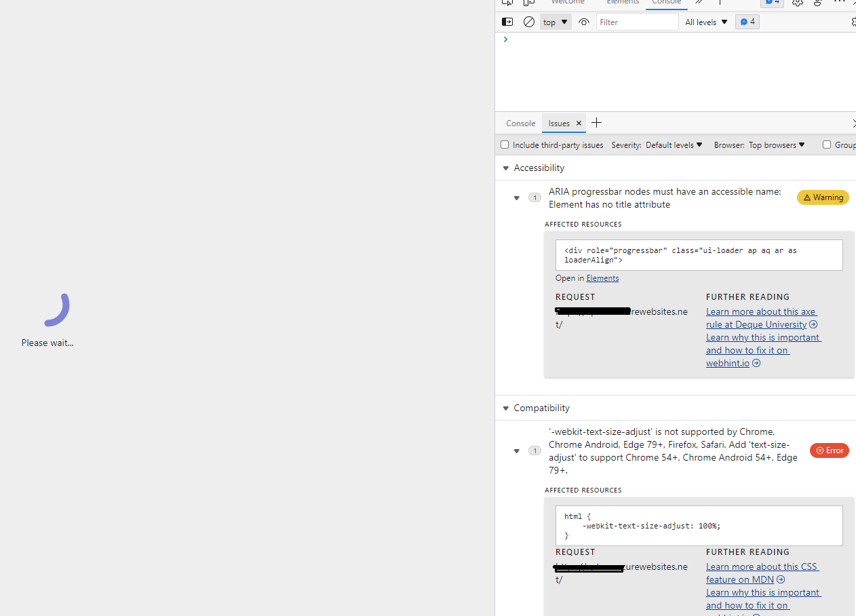Show the console sidebar

click(507, 22)
